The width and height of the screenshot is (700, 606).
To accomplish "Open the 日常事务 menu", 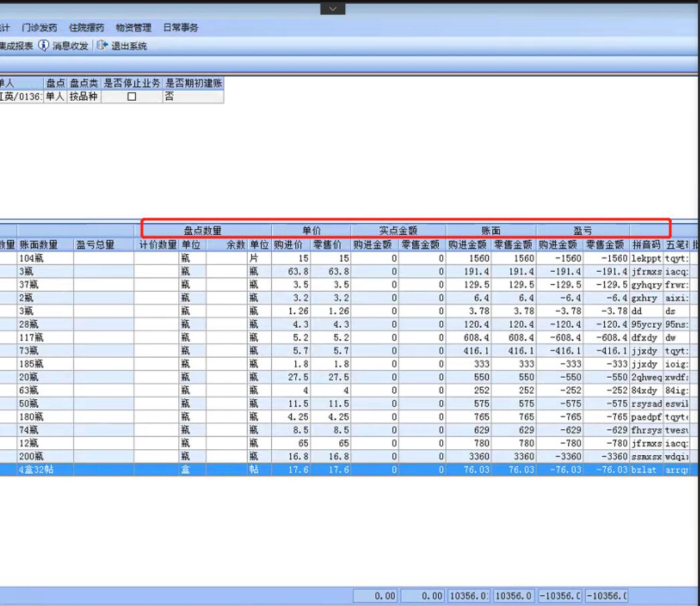I will click(180, 27).
